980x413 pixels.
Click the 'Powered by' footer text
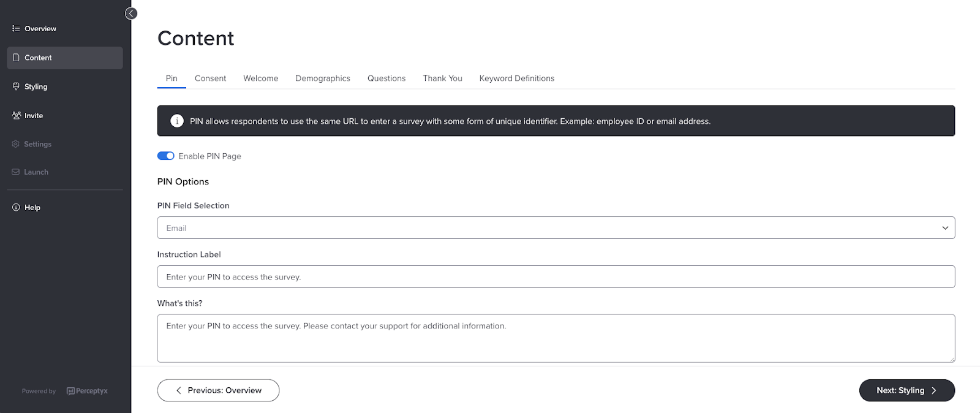coord(39,391)
